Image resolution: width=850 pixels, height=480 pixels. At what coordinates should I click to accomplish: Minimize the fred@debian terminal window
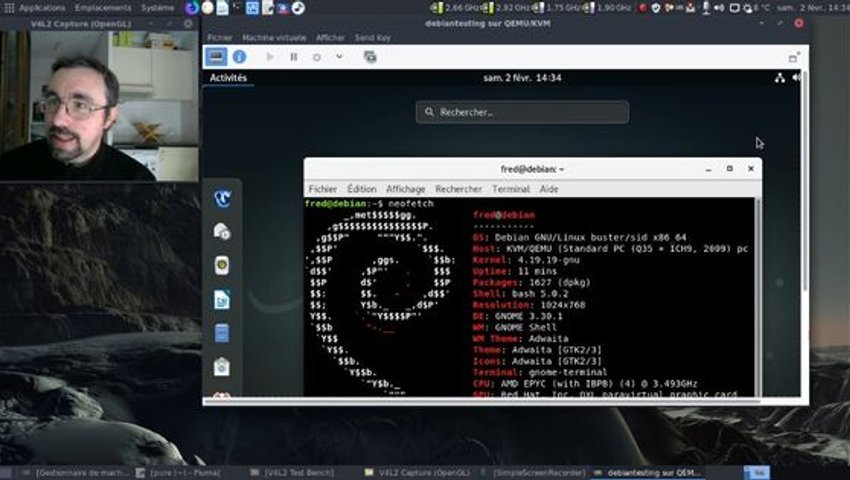[708, 169]
